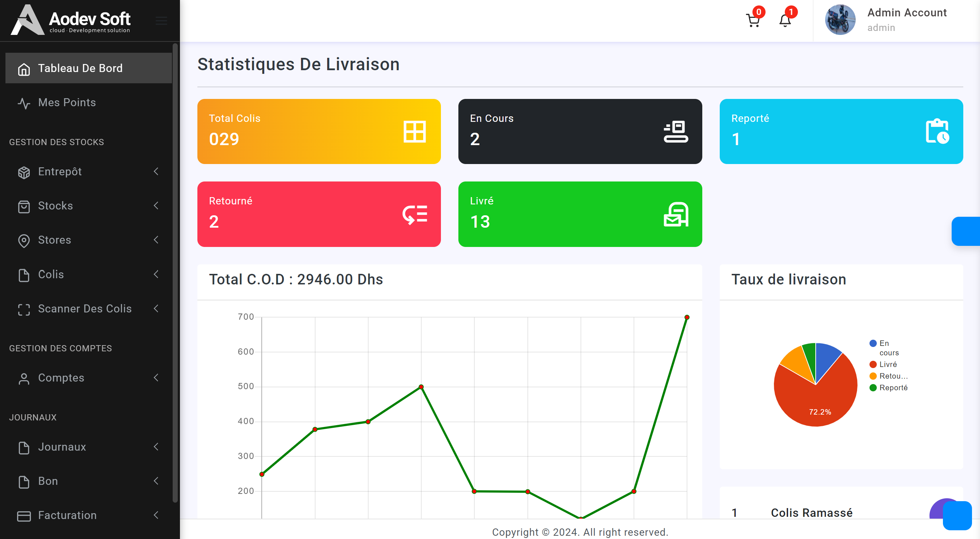
Task: Click the En Cours delivery icon
Action: (676, 132)
